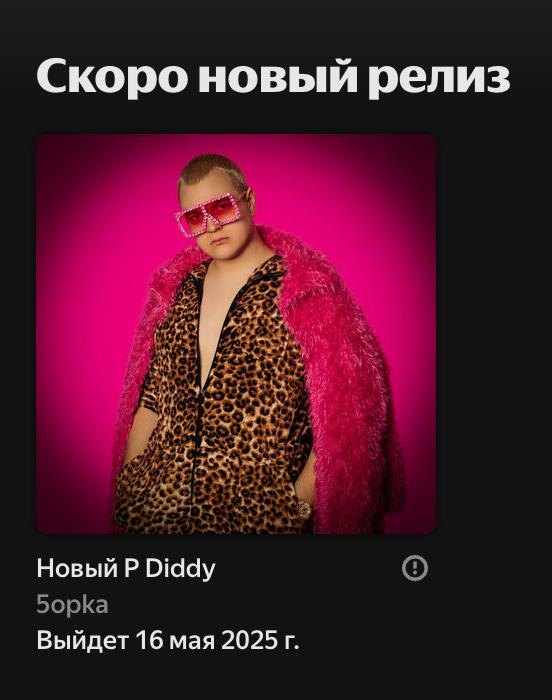The image size is (552, 700).
Task: Open the Новый P Diddy album cover
Action: [236, 334]
